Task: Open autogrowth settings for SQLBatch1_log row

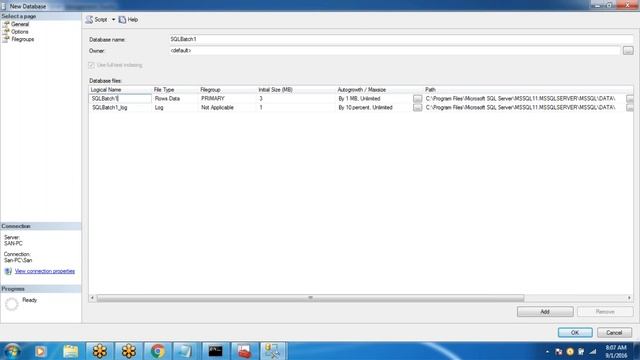Action: coord(417,107)
